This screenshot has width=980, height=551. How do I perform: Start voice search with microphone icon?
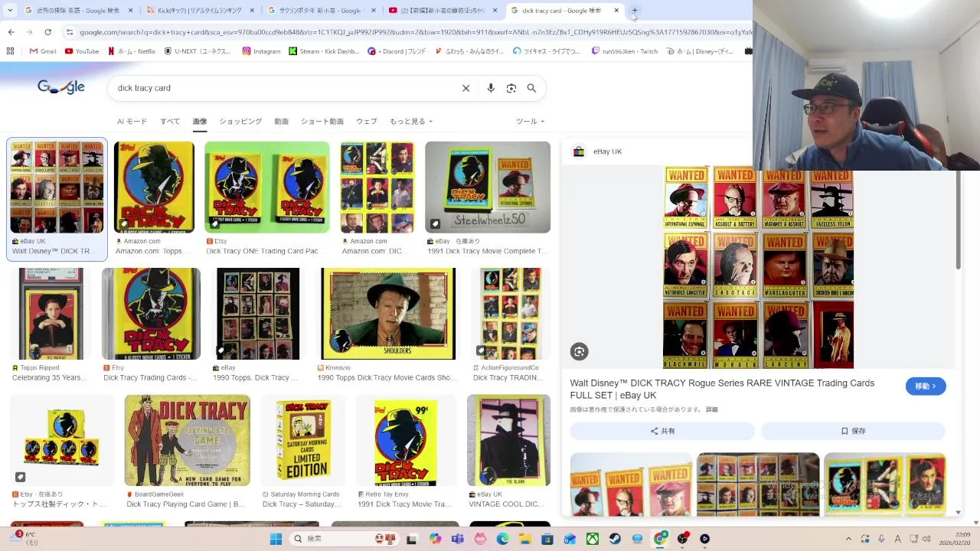[x=491, y=88]
